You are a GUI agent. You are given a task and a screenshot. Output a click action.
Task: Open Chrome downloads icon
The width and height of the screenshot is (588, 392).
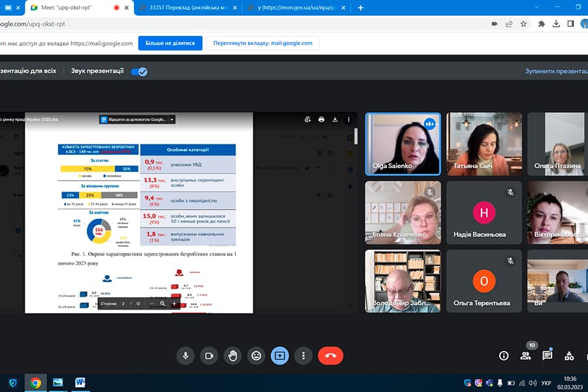(x=556, y=24)
